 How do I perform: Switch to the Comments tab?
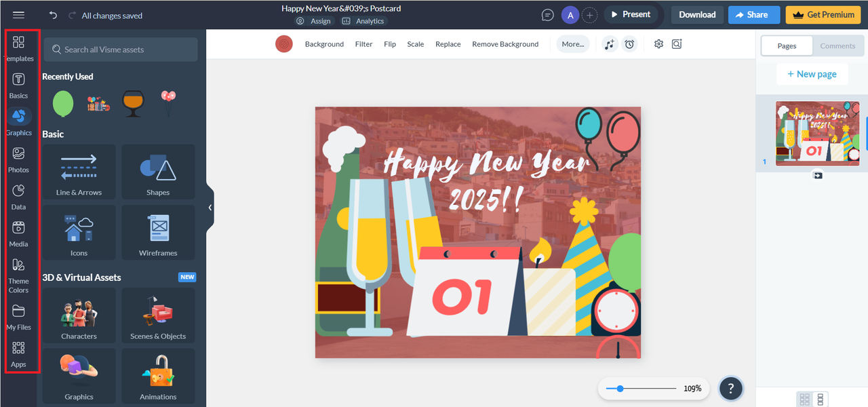837,46
